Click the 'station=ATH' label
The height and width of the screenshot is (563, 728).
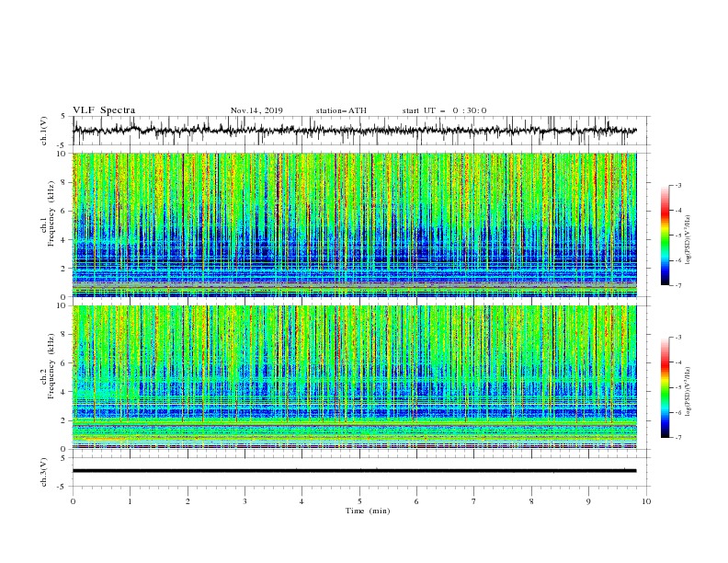341,110
